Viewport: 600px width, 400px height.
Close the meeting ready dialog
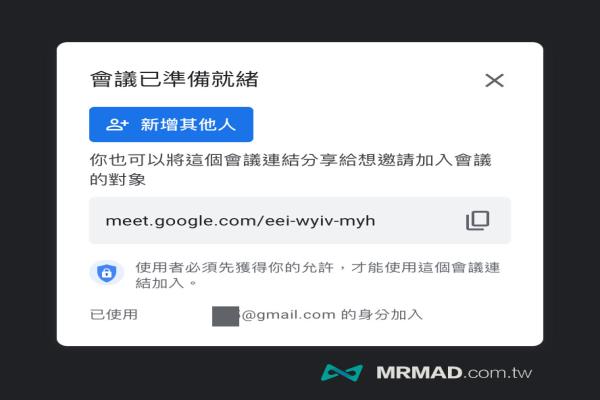pos(494,80)
